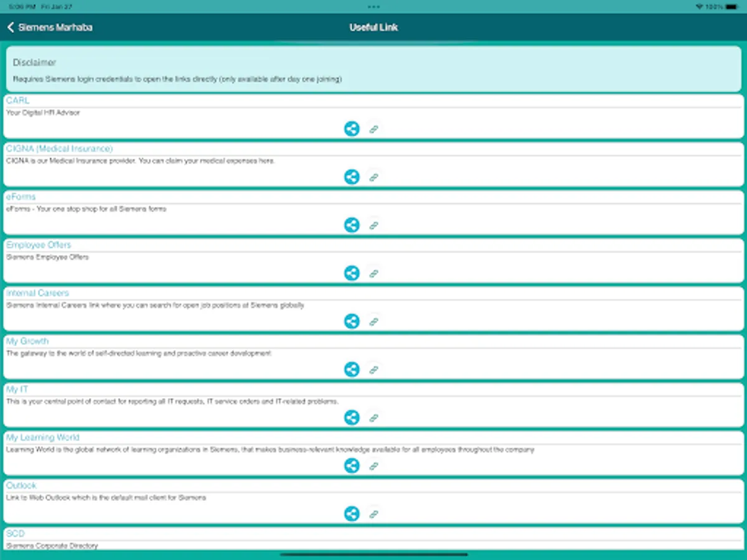Open the CIGNA chain link icon

(x=374, y=177)
